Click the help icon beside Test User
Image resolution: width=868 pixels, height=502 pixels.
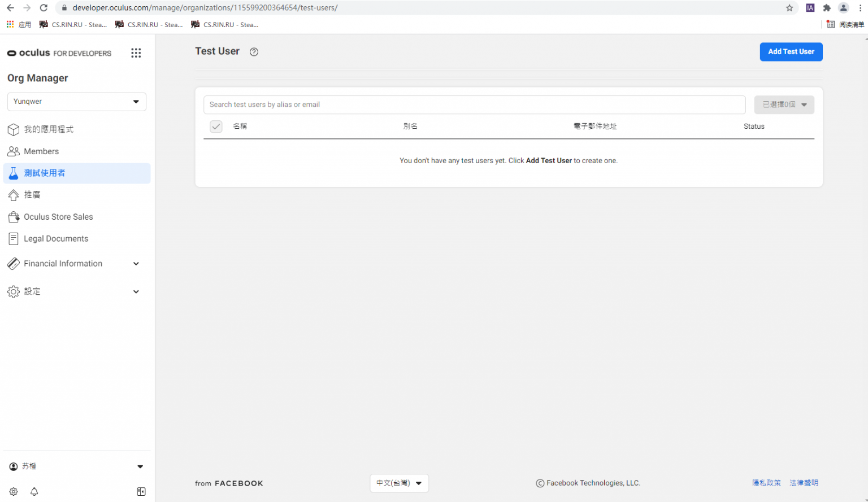click(x=254, y=52)
